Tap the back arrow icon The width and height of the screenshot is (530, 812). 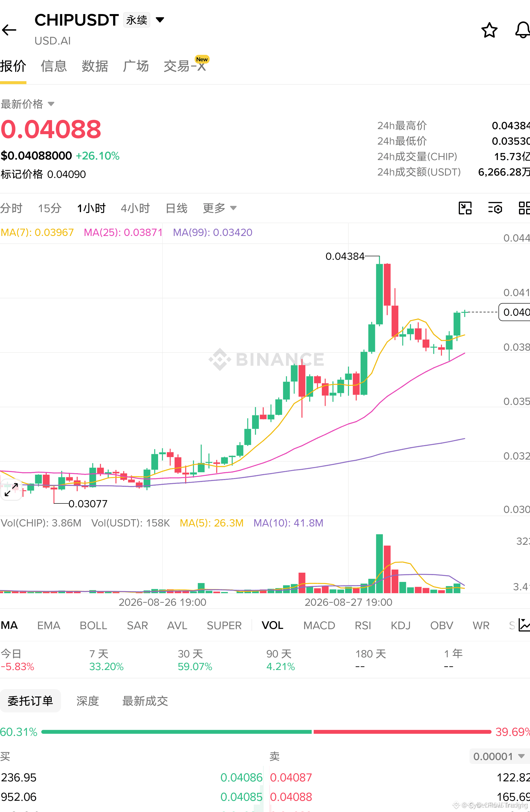pyautogui.click(x=9, y=30)
